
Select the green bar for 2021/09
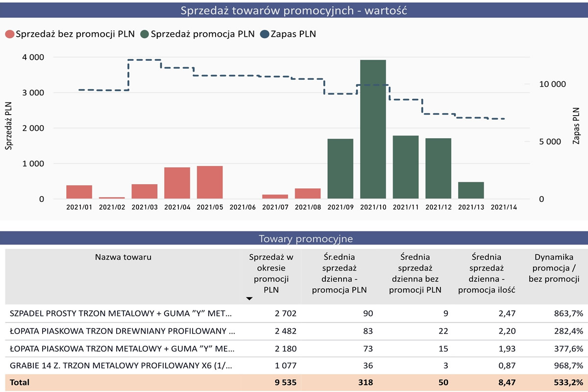340,169
